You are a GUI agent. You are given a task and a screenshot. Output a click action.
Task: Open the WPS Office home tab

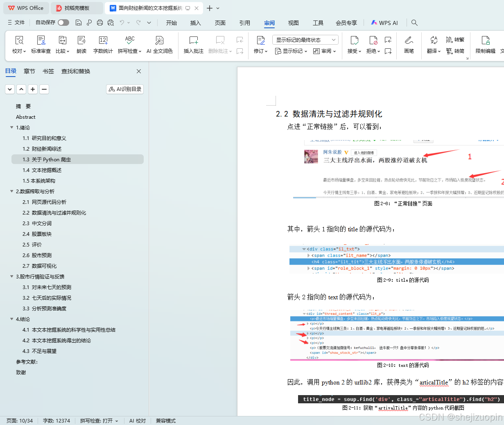coord(26,8)
